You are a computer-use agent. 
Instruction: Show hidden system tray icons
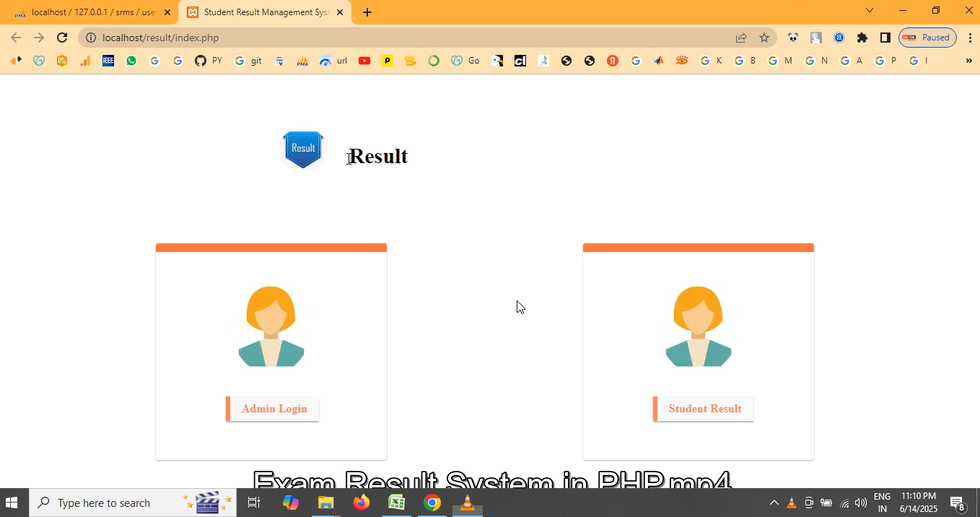[x=774, y=503]
